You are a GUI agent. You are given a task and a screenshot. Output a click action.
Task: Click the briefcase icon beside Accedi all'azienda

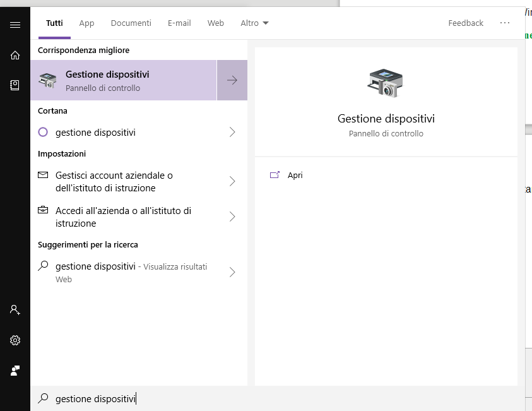(43, 210)
